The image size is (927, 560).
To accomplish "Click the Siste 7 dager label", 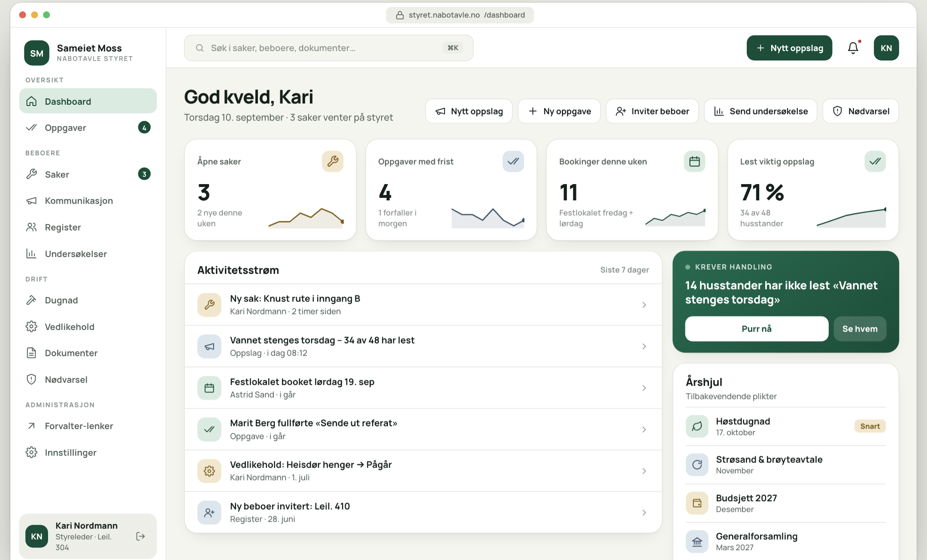I will point(624,270).
